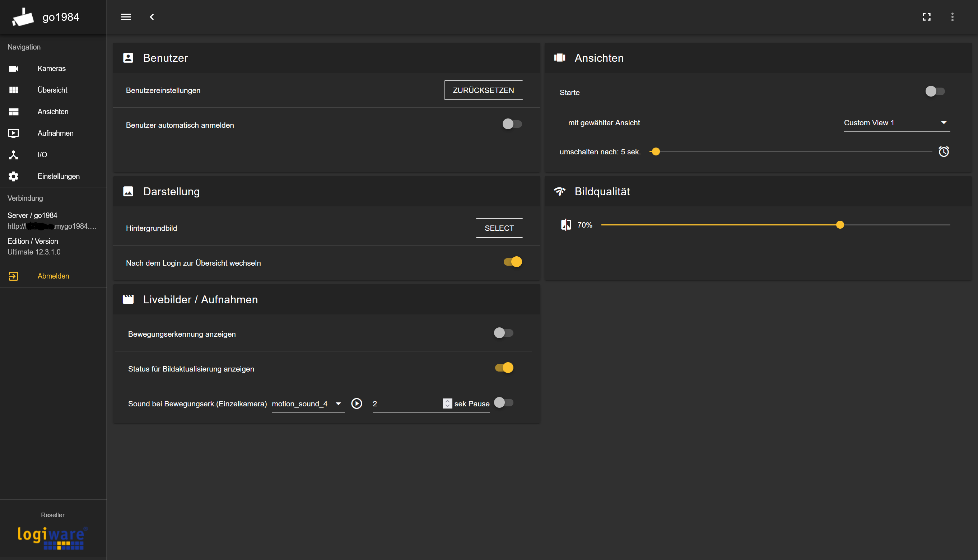Click the hamburger menu icon
This screenshot has width=978, height=560.
point(126,17)
